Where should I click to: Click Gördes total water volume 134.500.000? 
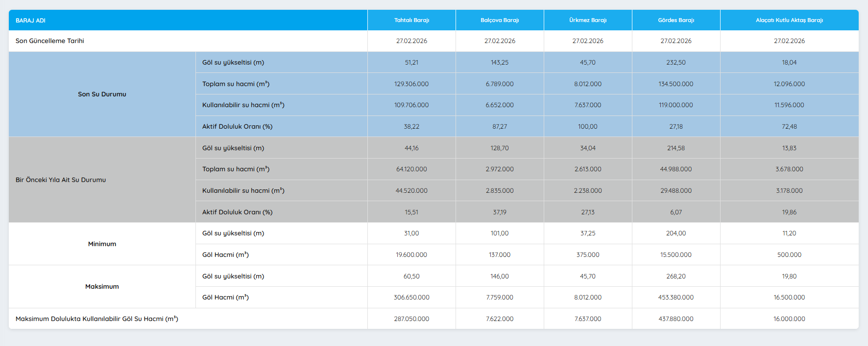676,84
